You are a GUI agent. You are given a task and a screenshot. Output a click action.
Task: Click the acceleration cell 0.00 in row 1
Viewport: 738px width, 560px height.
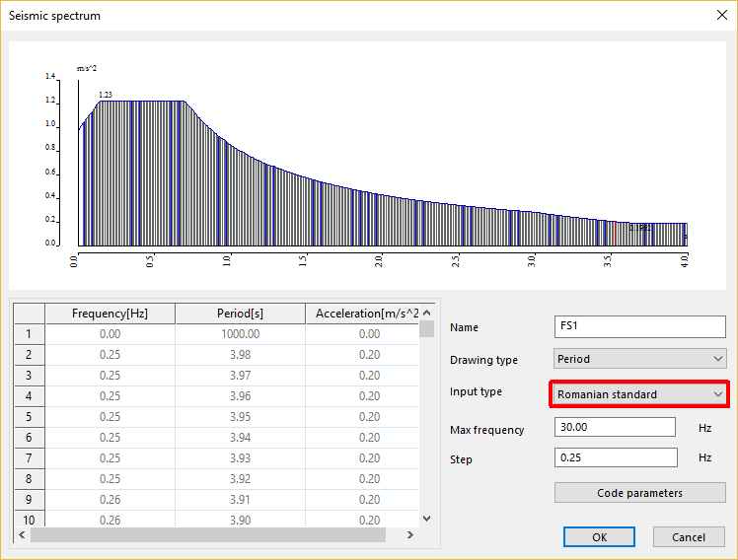point(362,334)
